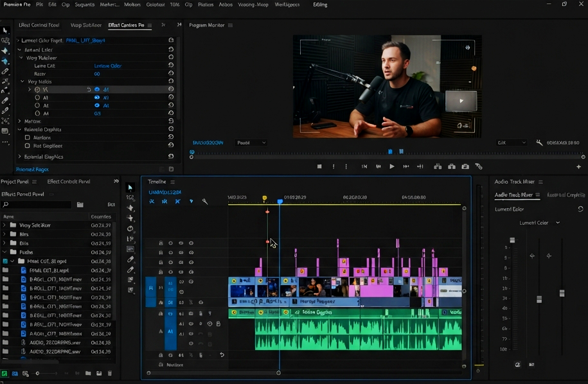Click the play overlay button in the video preview
The height and width of the screenshot is (384, 588).
click(461, 101)
